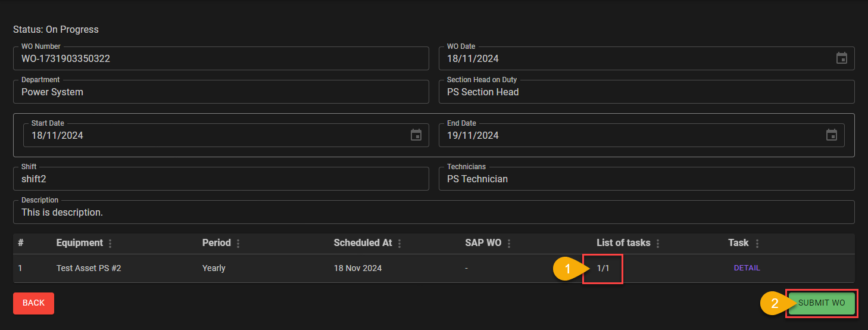Focus the Shift field
The width and height of the screenshot is (868, 330).
[220, 179]
